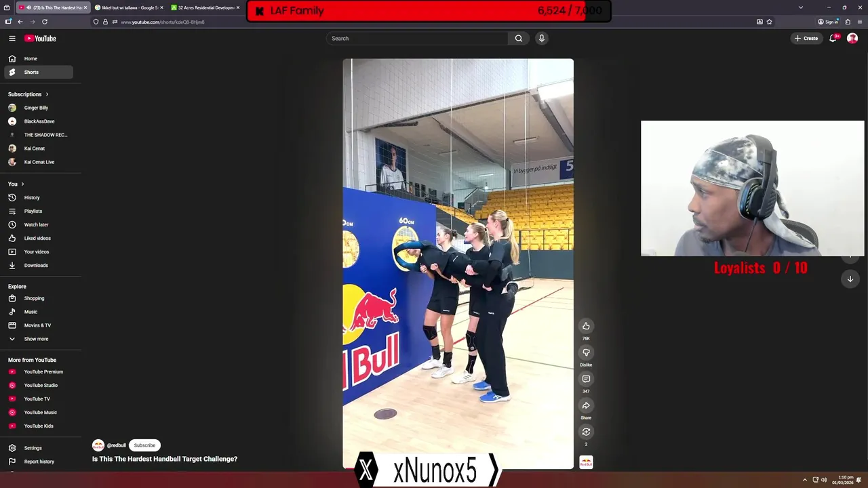Screen dimensions: 868x488
Task: Open the system volume control
Action: (x=824, y=480)
